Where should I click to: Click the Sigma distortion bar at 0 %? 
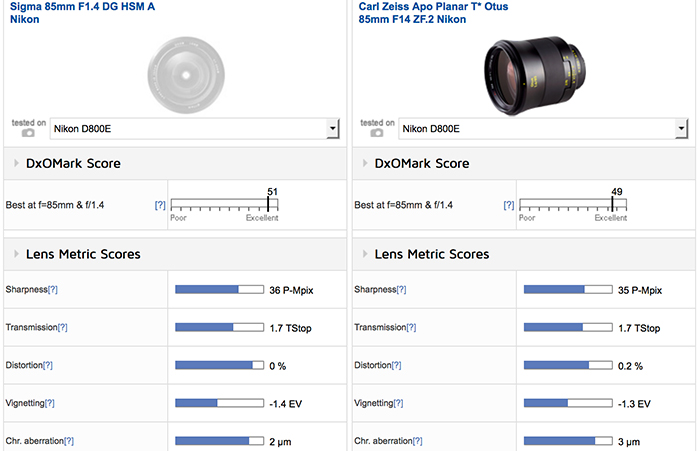tap(220, 365)
